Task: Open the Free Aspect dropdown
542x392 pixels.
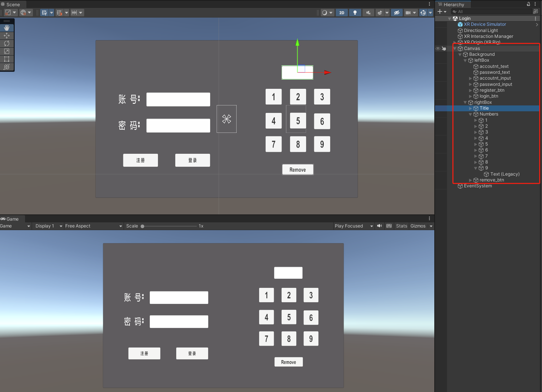Action: click(93, 226)
